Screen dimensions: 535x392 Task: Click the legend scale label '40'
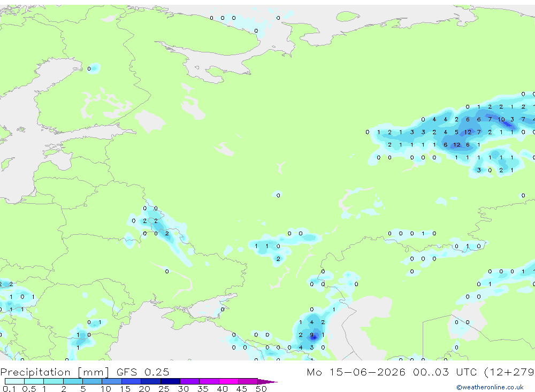point(222,389)
